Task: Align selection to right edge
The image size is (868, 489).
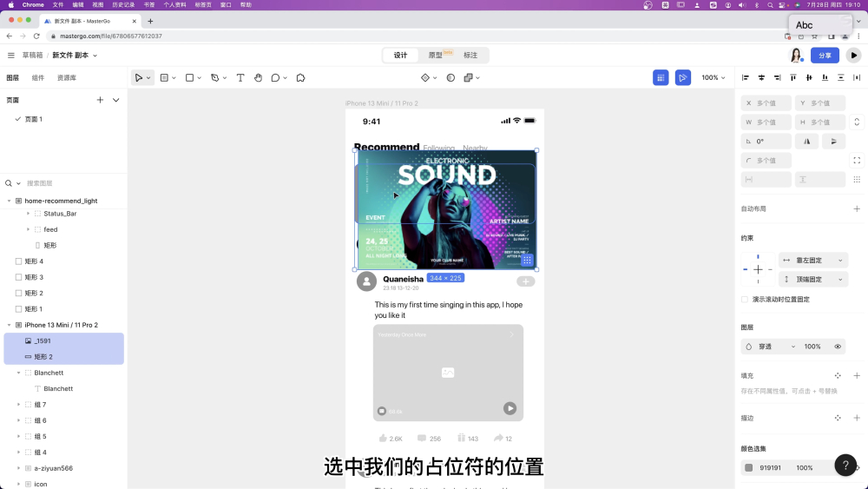Action: [777, 77]
